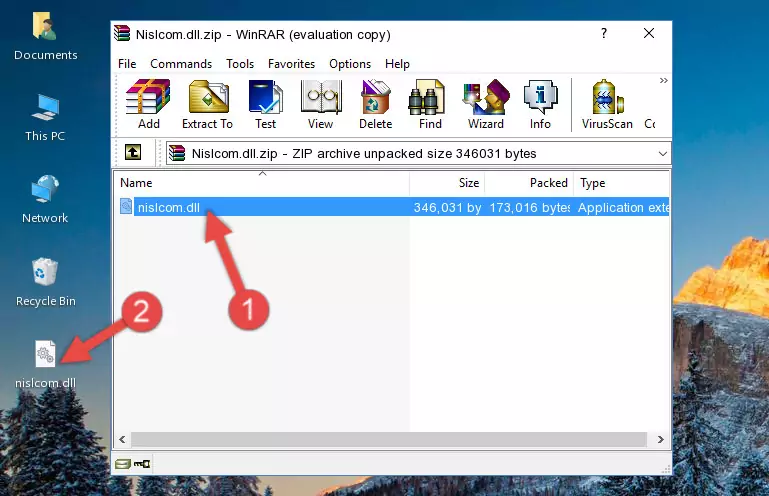The height and width of the screenshot is (496, 769).
Task: Open the Options menu
Action: pos(350,64)
